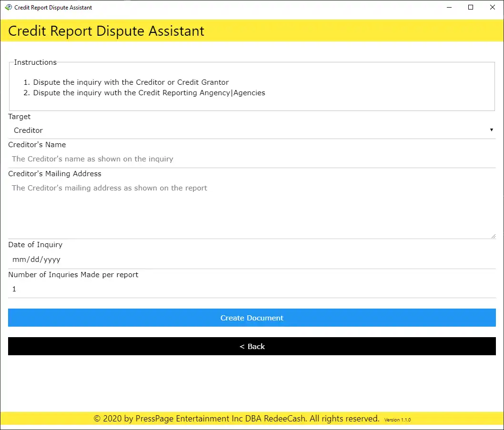Click the Date of Inquiry field
This screenshot has height=430, width=504.
click(x=252, y=260)
